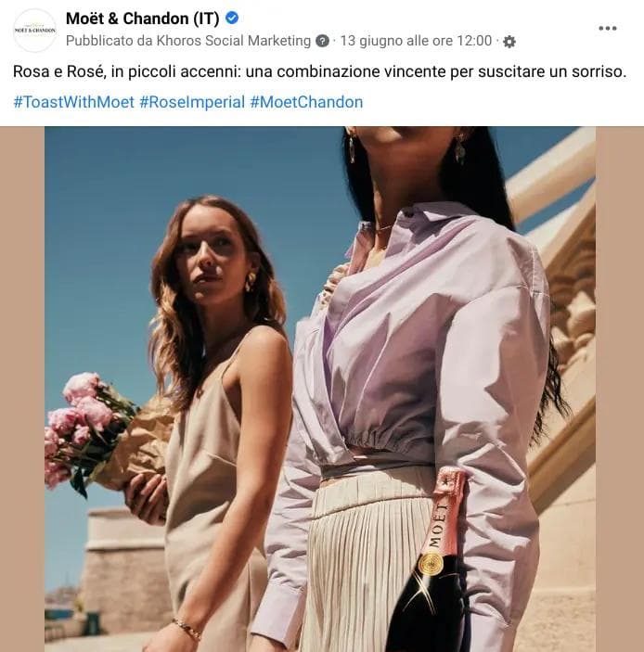The height and width of the screenshot is (652, 644).
Task: Click the Khoros Social Marketing link
Action: click(x=234, y=41)
